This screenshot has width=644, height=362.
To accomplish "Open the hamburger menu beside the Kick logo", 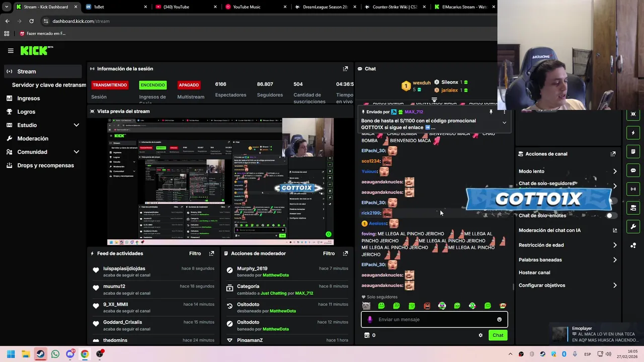I will click(x=11, y=51).
